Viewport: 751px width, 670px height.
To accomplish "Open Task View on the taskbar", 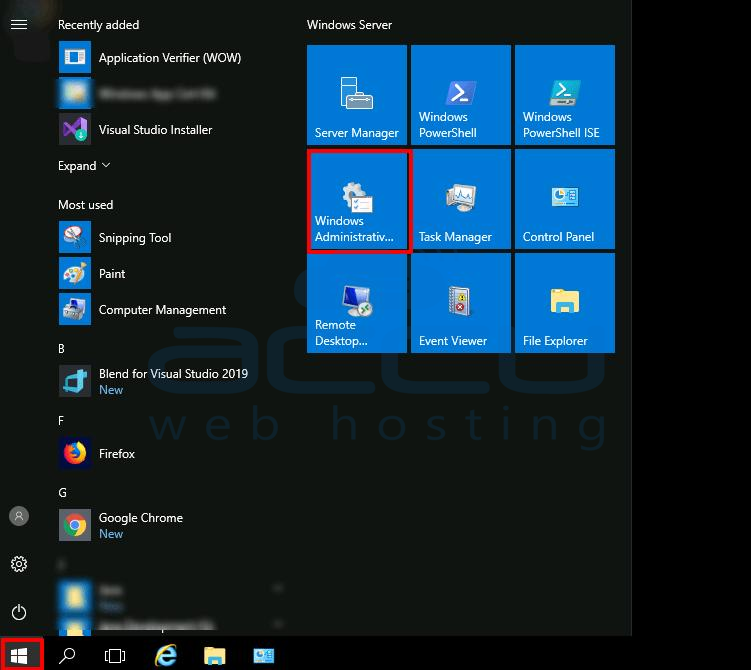I will tap(115, 655).
